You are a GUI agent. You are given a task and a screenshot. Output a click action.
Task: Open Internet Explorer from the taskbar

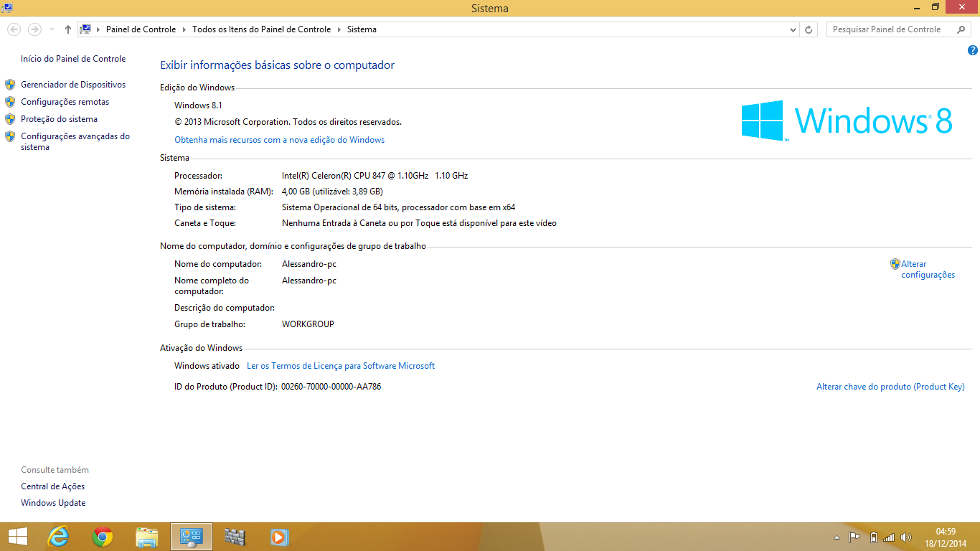58,537
